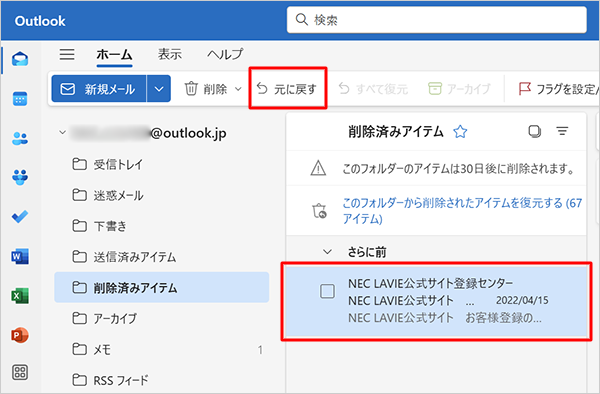This screenshot has width=600, height=394.
Task: Click the フラグを設定 flag button
Action: 558,89
